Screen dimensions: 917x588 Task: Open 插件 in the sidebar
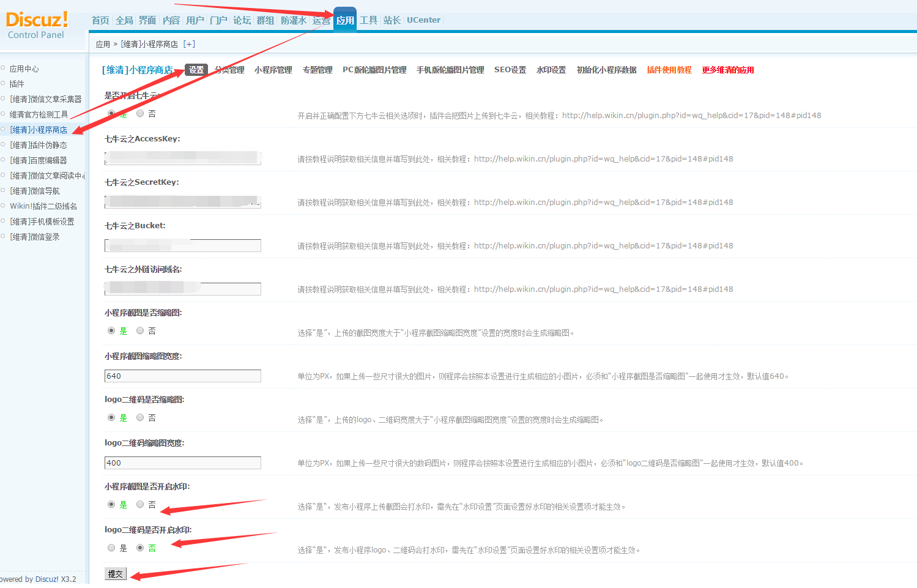(x=17, y=84)
